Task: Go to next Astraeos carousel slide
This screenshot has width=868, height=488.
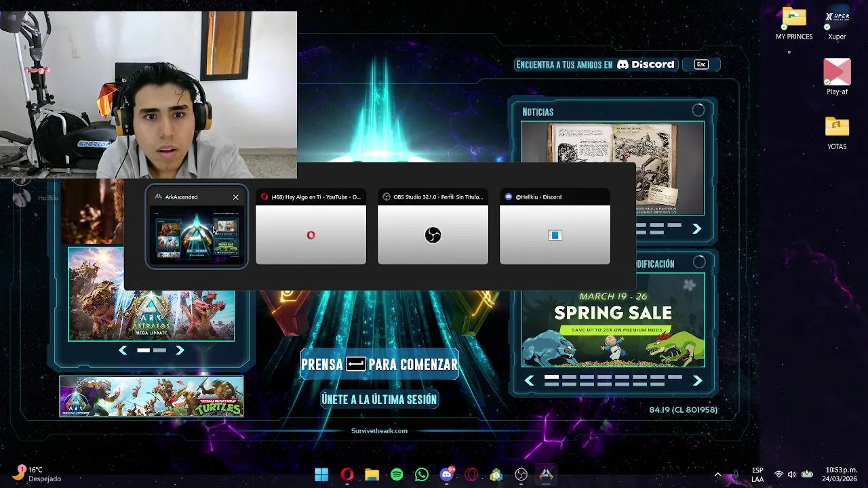Action: (180, 350)
